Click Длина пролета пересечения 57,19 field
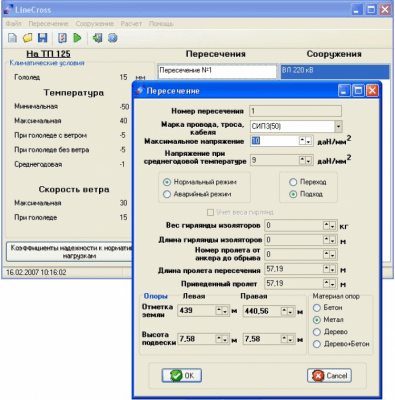The width and height of the screenshot is (395, 400). pyautogui.click(x=294, y=269)
